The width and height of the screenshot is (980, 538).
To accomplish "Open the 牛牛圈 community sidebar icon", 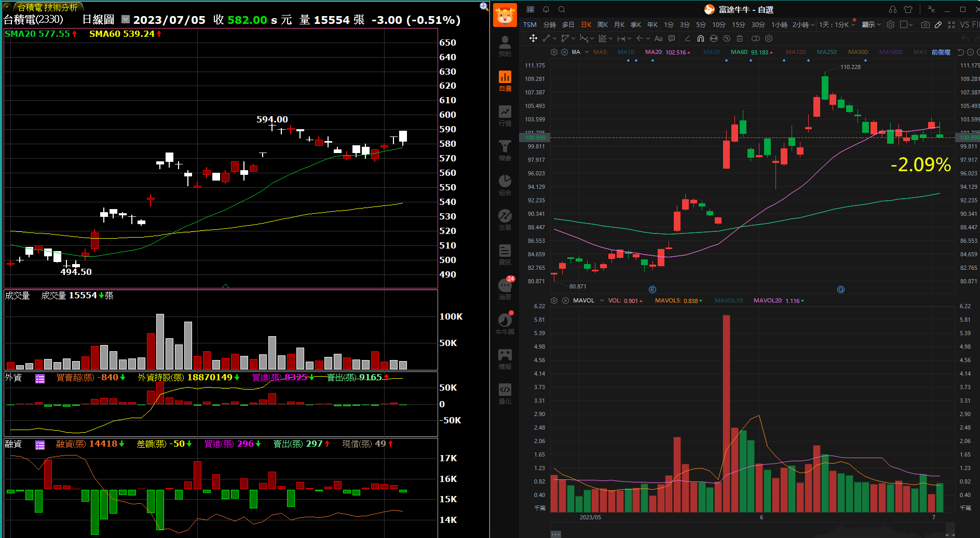I will point(505,324).
